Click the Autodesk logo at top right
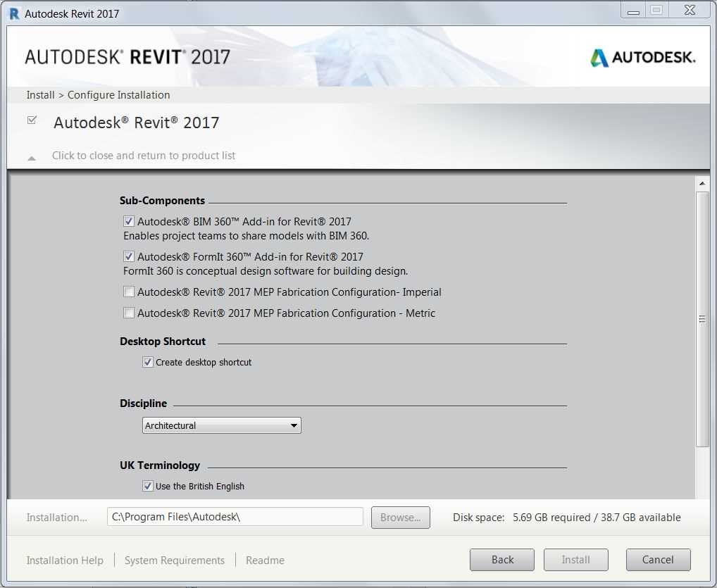This screenshot has height=588, width=717. coord(643,58)
